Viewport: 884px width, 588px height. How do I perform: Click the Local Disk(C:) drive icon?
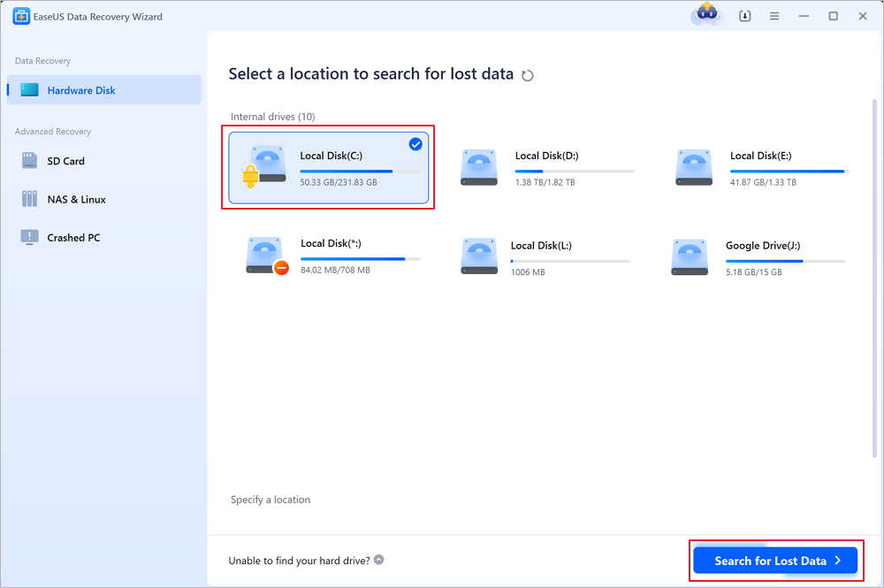pos(265,167)
